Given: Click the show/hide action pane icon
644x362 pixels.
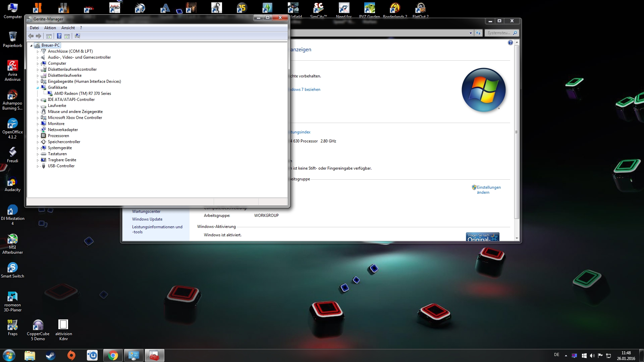Looking at the screenshot, I should 67,36.
